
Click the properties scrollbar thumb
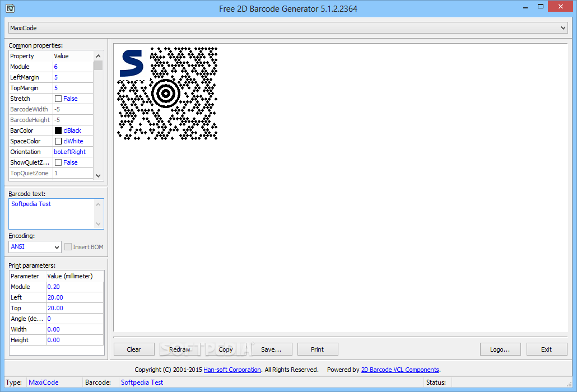coord(98,66)
